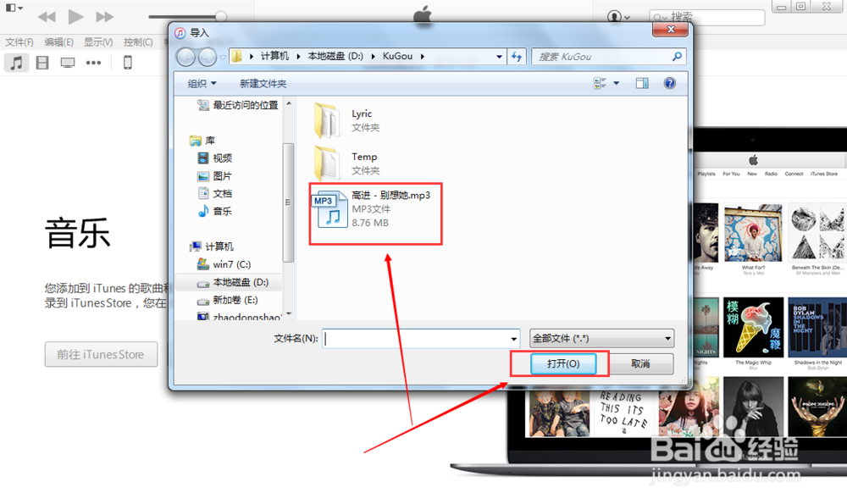This screenshot has width=847, height=504.
Task: Click the 文件名(N) input field
Action: click(x=421, y=339)
